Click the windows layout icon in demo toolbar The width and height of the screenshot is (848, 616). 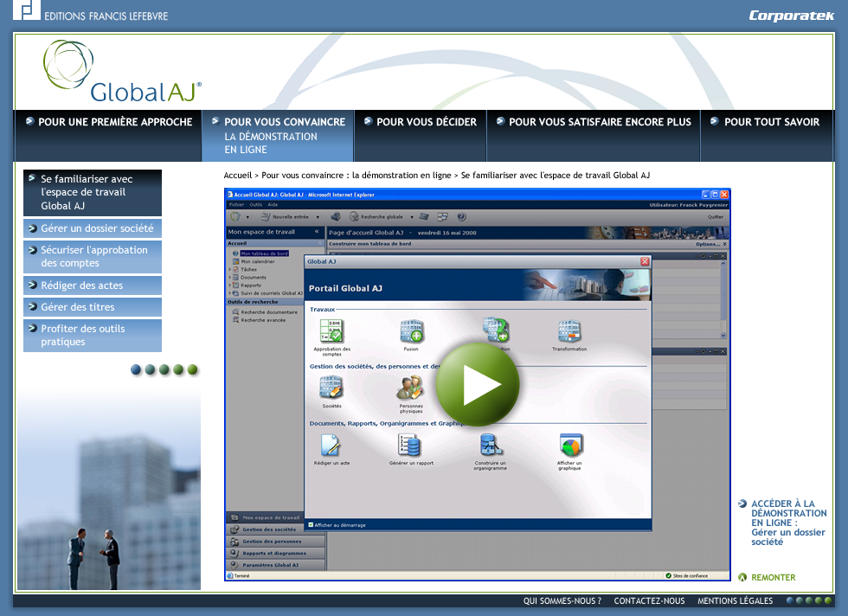pos(442,217)
